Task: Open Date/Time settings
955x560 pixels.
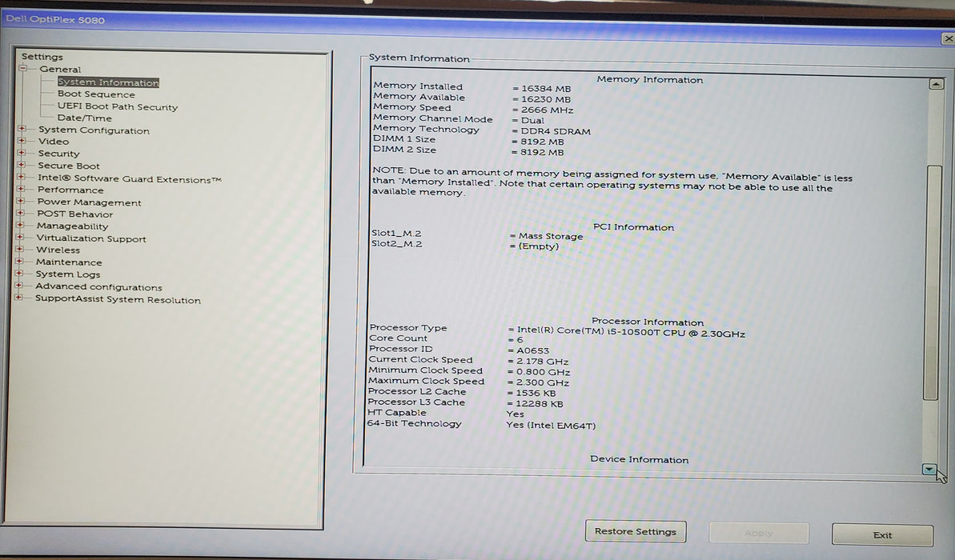Action: click(x=85, y=118)
